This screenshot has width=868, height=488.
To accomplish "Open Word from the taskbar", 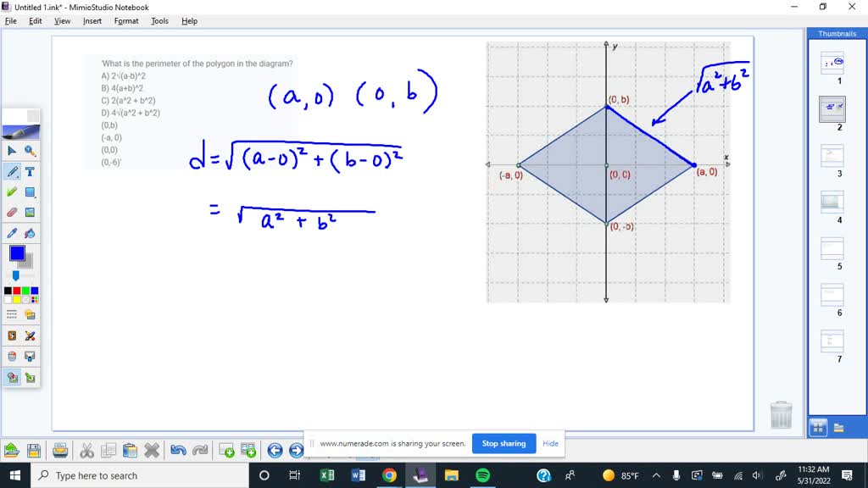I will [359, 475].
